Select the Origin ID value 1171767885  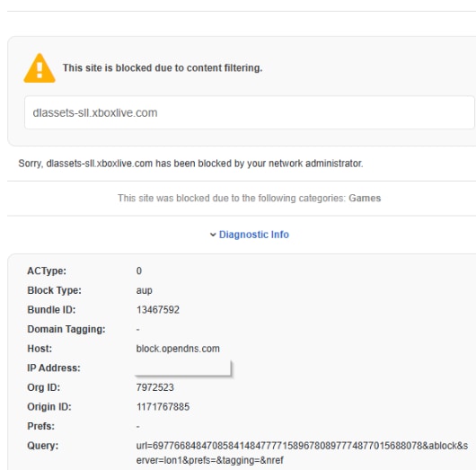tap(163, 407)
